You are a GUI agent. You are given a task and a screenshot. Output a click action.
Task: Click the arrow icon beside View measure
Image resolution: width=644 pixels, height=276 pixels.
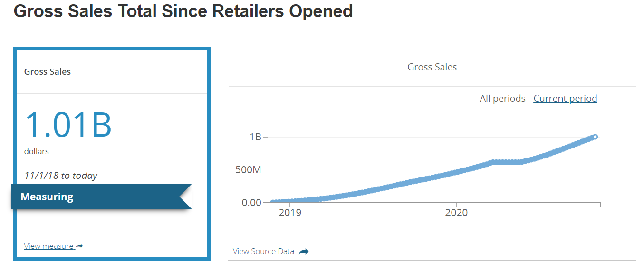click(x=79, y=246)
